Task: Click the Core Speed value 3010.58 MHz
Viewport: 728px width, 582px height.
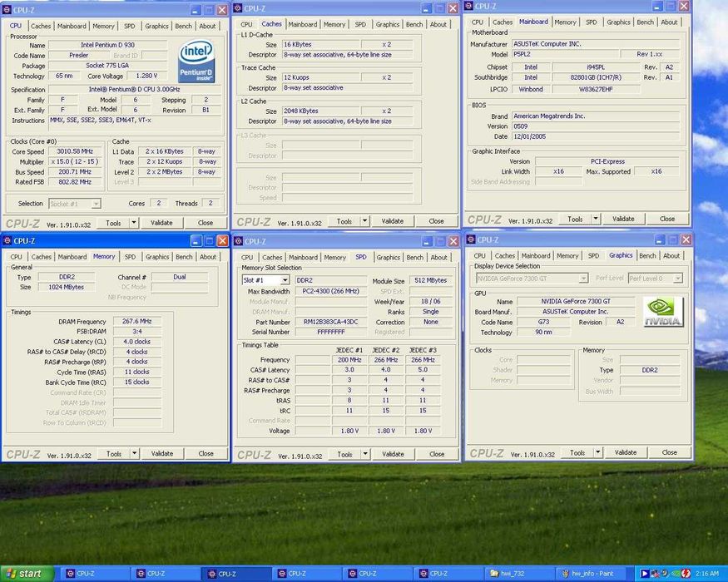Action: (75, 151)
